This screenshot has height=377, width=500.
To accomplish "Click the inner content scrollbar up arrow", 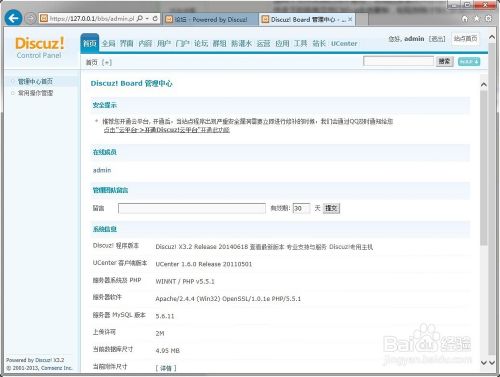I will point(484,85).
